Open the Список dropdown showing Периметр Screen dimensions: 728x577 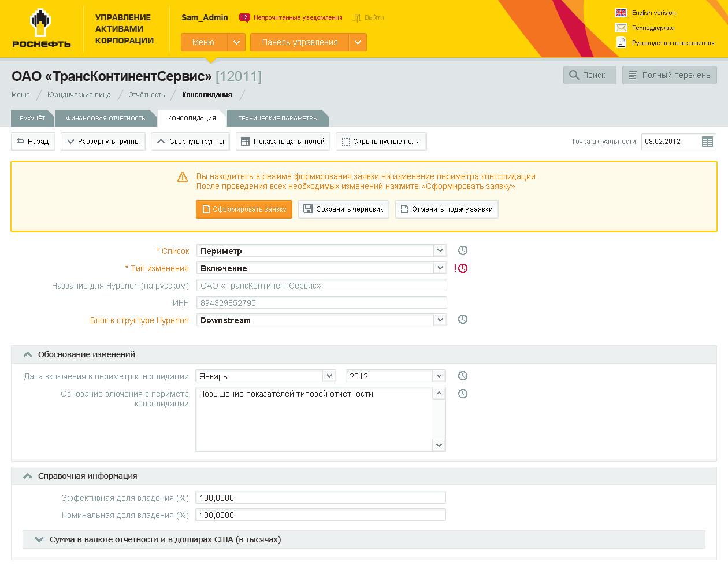(321, 251)
